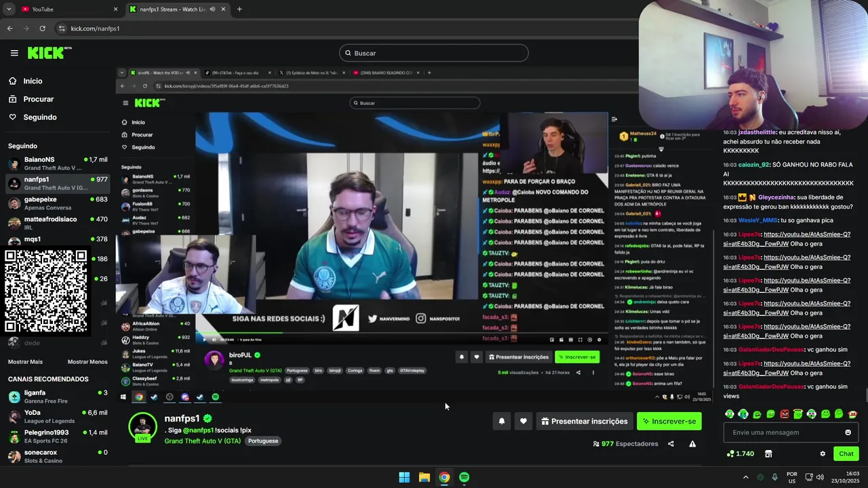Open a new browser tab with plus
Screen dimensions: 868x488
[x=239, y=9]
